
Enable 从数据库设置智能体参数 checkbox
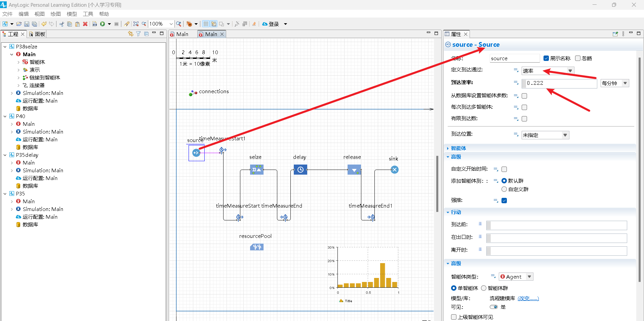[524, 96]
